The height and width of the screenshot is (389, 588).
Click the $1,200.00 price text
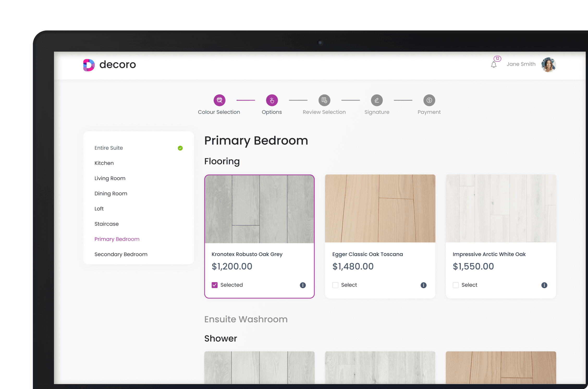(232, 266)
